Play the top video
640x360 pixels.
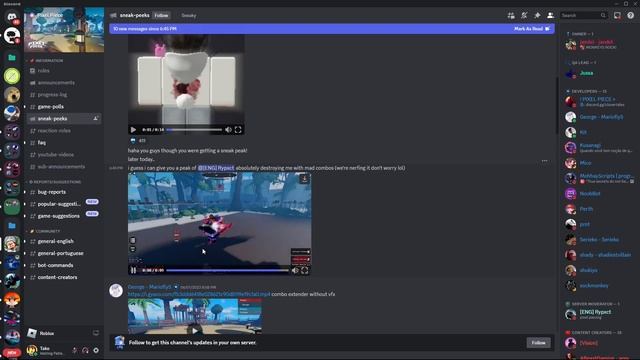coord(133,130)
